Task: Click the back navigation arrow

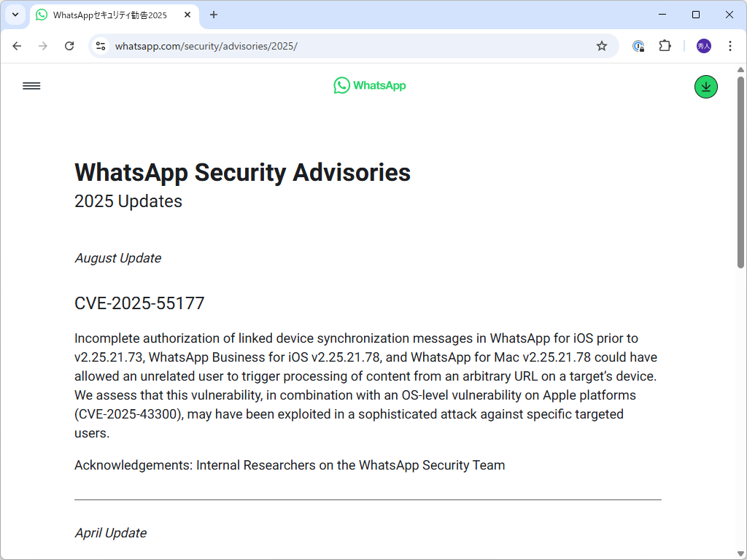Action: coord(17,45)
